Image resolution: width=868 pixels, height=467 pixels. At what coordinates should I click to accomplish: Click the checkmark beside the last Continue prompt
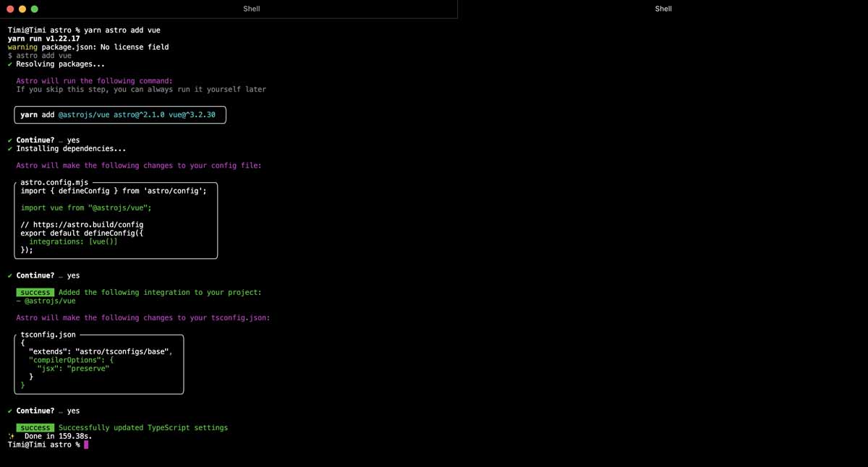(x=9, y=410)
